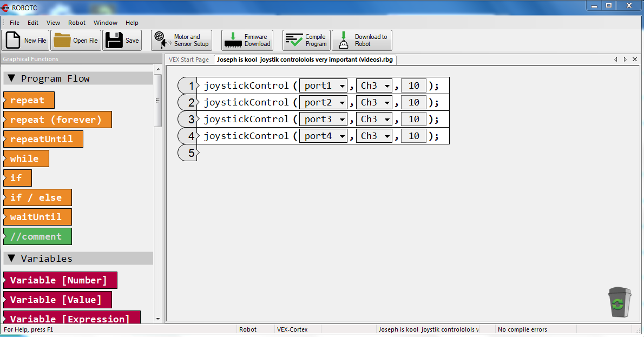
Task: Select the repeat (forever) block
Action: (57, 120)
